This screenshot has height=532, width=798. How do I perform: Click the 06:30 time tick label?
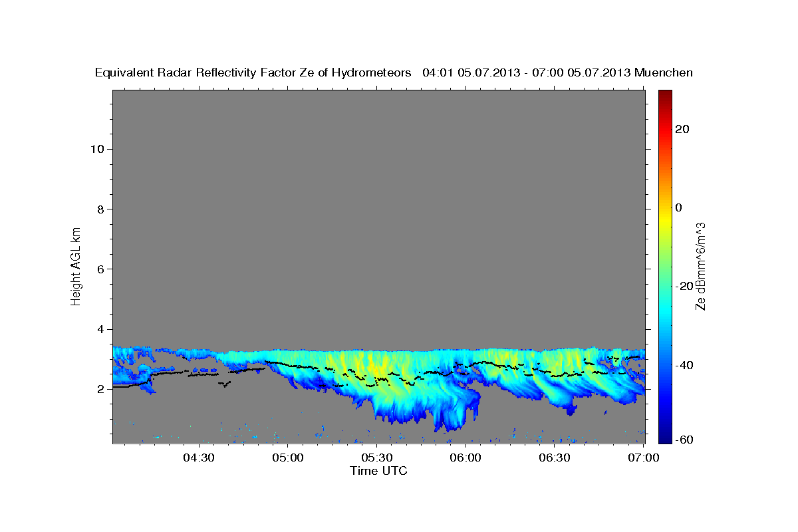coord(555,458)
